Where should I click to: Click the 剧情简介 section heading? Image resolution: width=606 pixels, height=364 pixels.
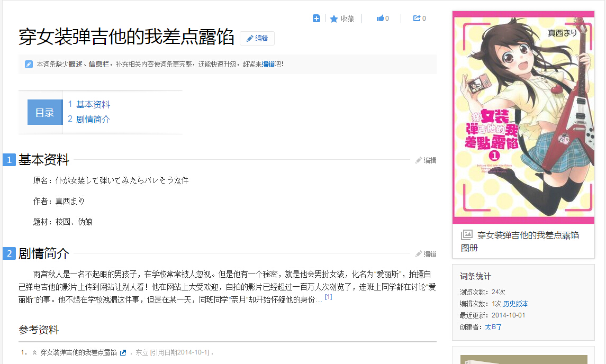click(44, 253)
